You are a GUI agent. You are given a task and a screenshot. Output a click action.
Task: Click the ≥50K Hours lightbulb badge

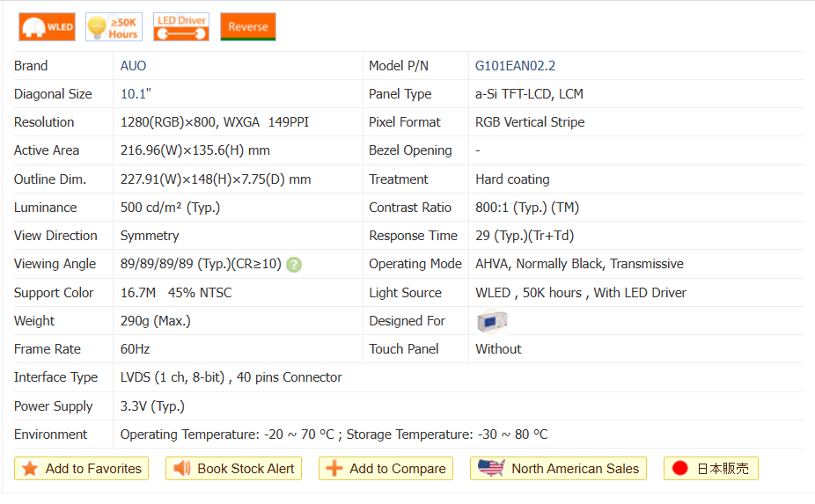pos(114,27)
